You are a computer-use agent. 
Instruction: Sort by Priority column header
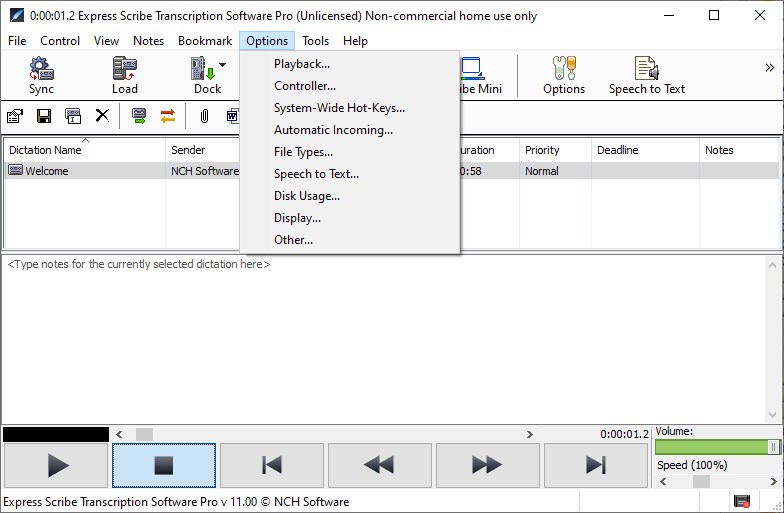coord(556,150)
